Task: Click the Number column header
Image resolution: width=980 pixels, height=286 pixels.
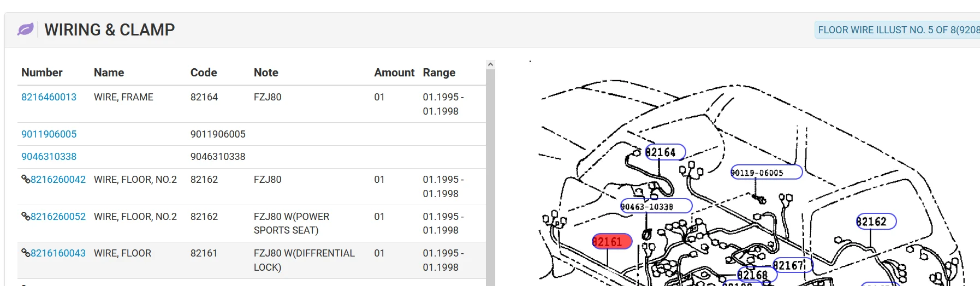Action: (x=42, y=73)
